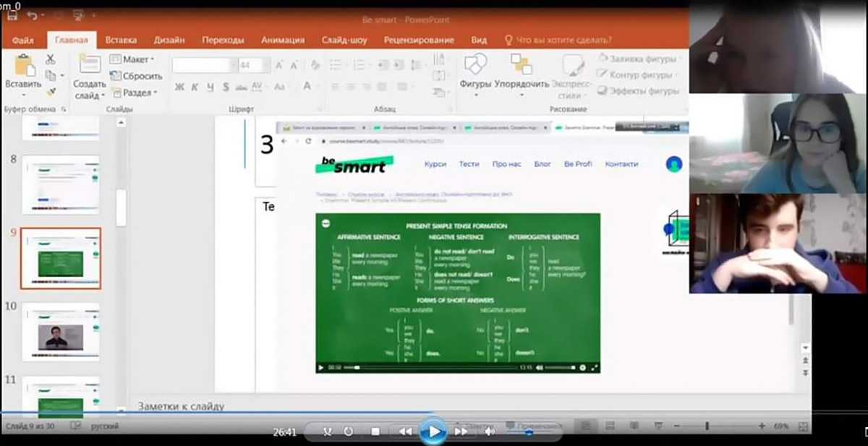The width and height of the screenshot is (868, 446).
Task: Toggle bold (Ж) formatting
Action: (x=179, y=87)
